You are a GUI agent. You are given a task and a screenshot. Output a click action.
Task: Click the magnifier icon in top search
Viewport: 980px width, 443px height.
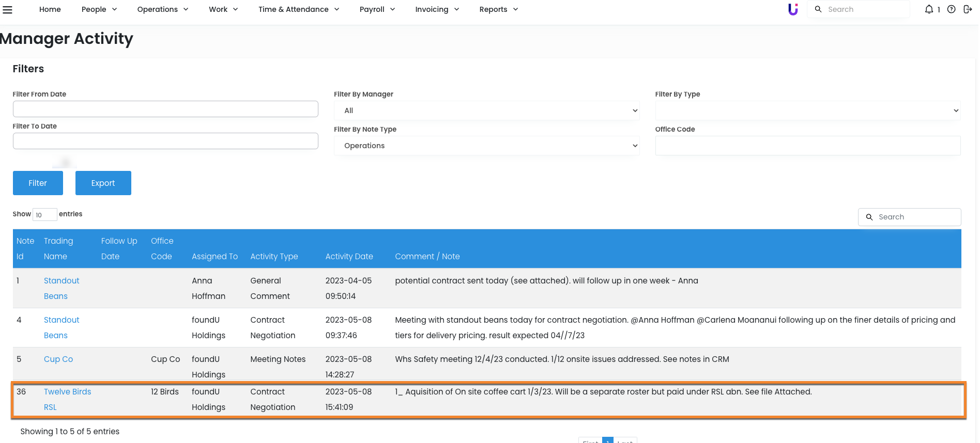[818, 9]
